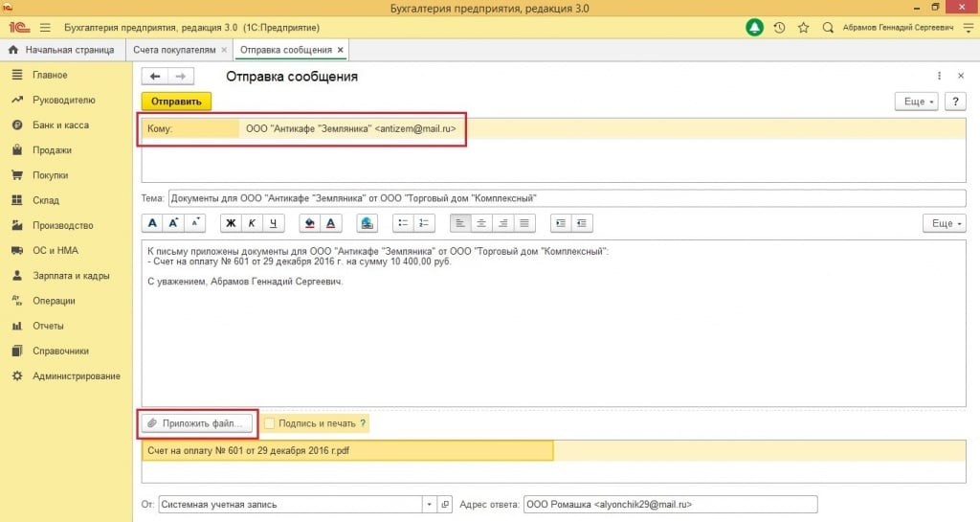This screenshot has width=980, height=522.
Task: Open Банк и касса section in sidebar
Action: point(60,125)
